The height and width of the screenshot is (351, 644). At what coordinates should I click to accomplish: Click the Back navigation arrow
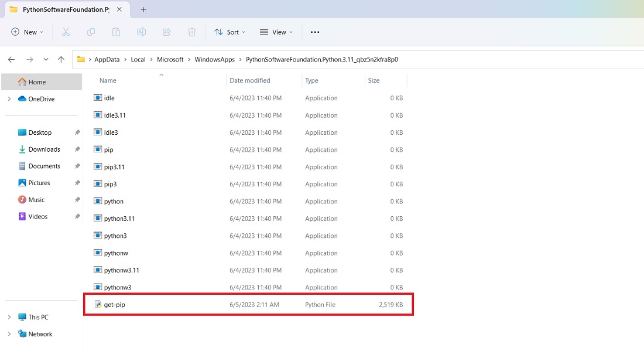coord(11,60)
